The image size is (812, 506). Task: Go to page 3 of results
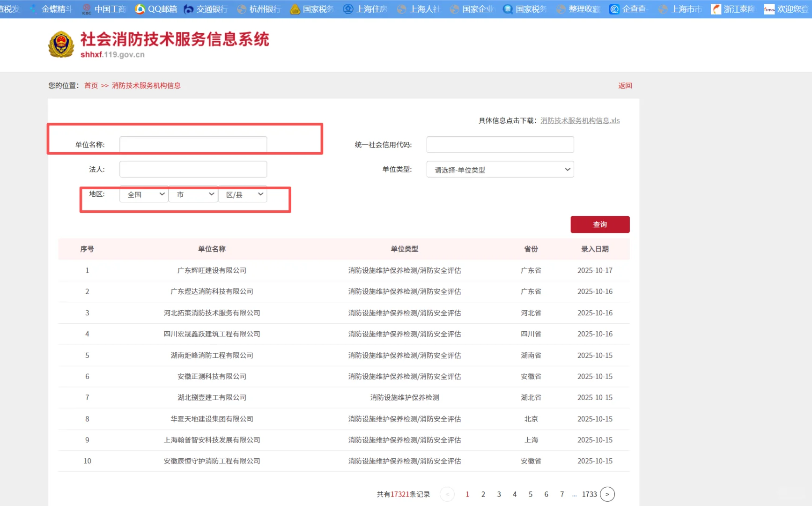pyautogui.click(x=499, y=494)
